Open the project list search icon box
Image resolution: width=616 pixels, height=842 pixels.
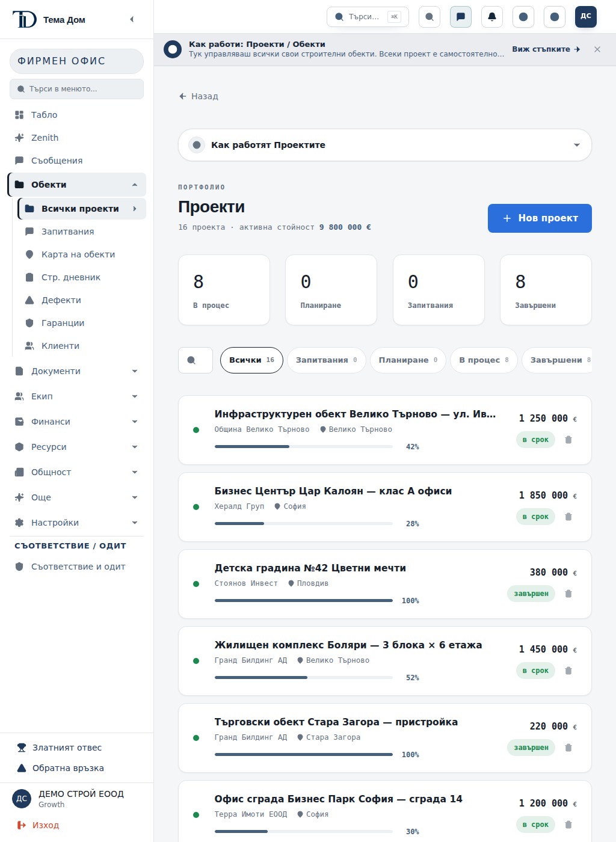click(196, 360)
